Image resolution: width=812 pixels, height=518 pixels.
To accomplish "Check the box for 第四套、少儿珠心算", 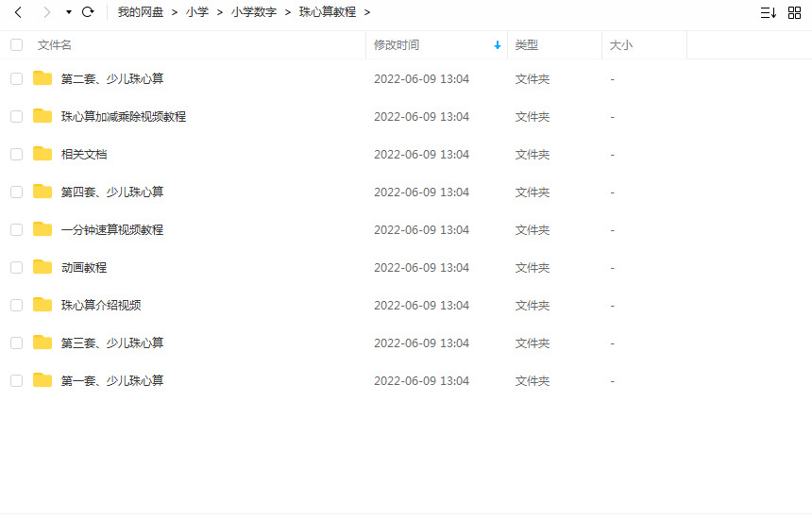I will pyautogui.click(x=17, y=192).
